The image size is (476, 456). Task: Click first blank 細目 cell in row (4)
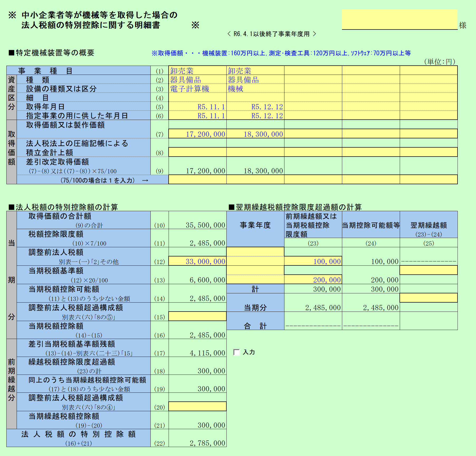coord(197,98)
